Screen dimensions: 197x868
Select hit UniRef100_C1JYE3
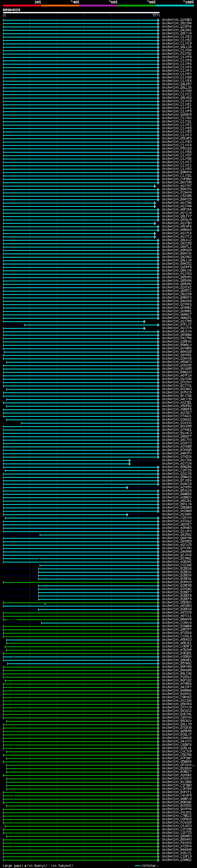pos(177,37)
